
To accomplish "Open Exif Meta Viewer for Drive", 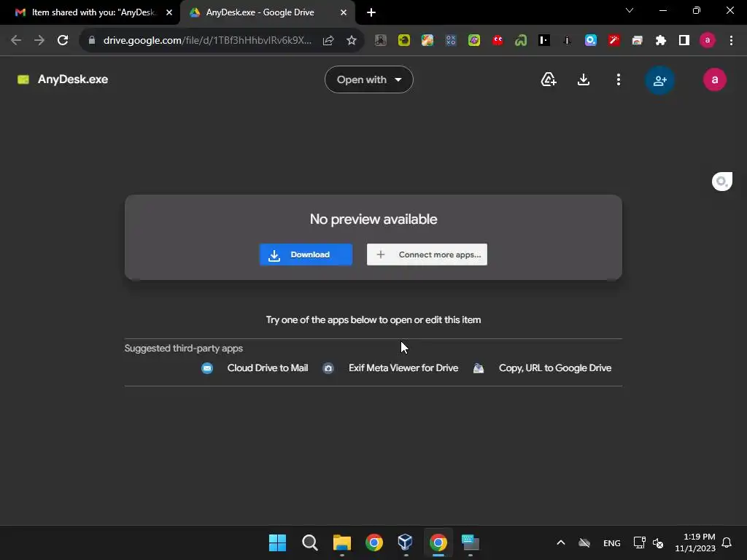I will 403,368.
